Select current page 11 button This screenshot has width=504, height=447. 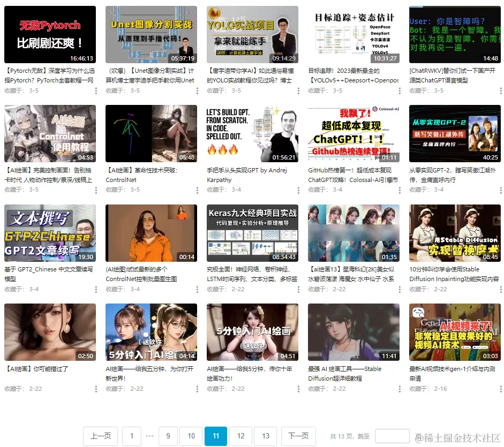(x=216, y=436)
